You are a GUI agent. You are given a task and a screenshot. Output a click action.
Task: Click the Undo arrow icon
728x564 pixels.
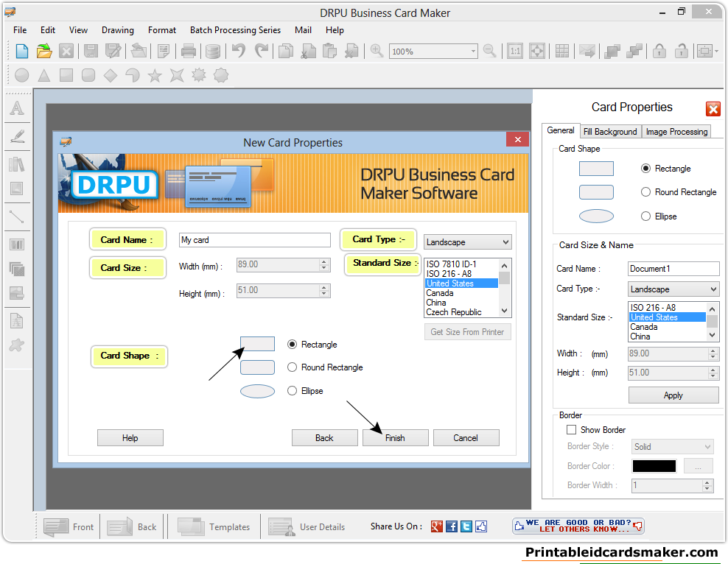(x=239, y=51)
